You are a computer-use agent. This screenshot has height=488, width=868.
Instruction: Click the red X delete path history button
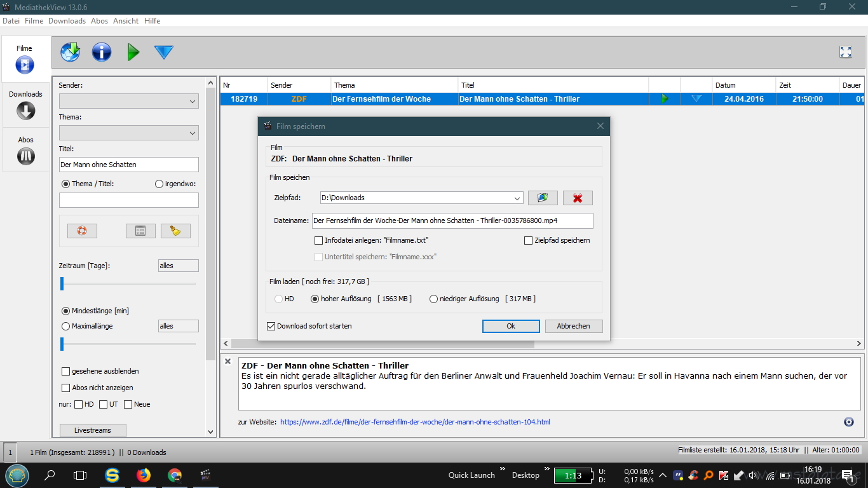pos(577,198)
